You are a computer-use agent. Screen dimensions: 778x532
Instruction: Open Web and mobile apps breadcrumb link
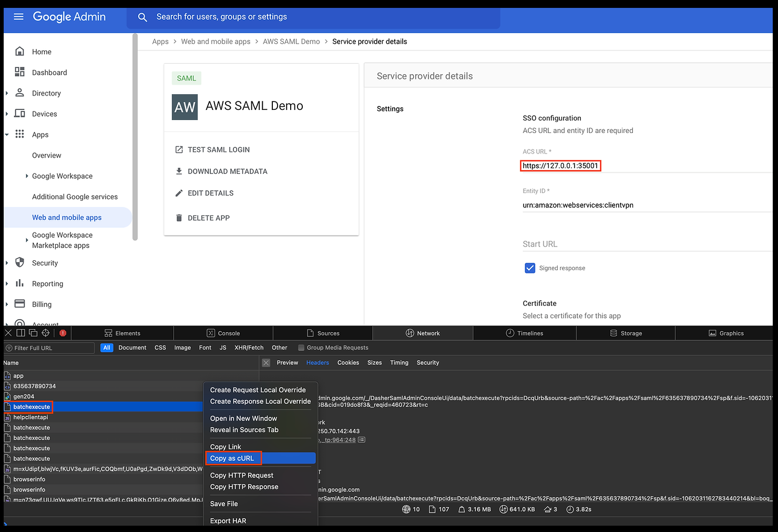216,42
